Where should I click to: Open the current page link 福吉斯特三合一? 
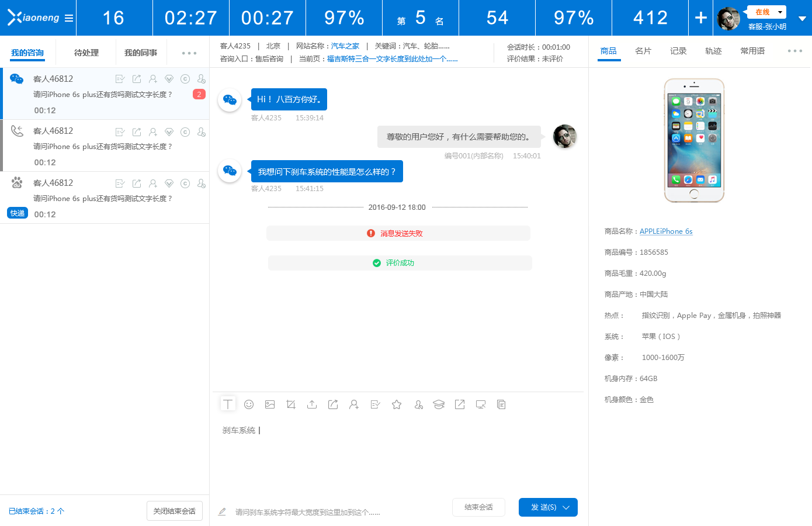tap(392, 59)
